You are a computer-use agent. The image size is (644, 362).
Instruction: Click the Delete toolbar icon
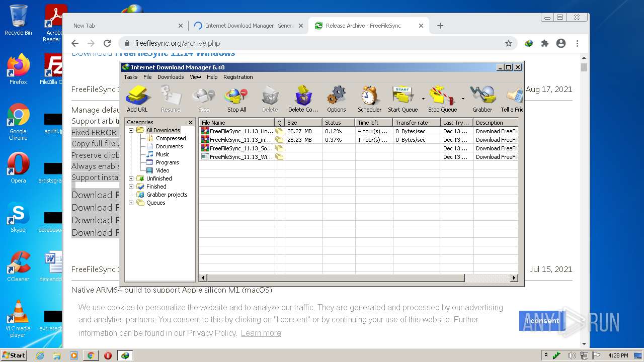pos(270,99)
